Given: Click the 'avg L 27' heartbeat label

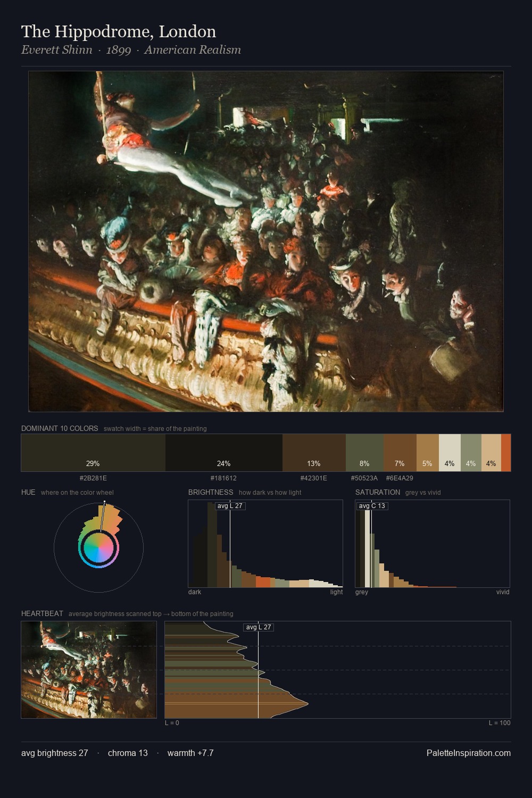Looking at the screenshot, I should [x=259, y=627].
